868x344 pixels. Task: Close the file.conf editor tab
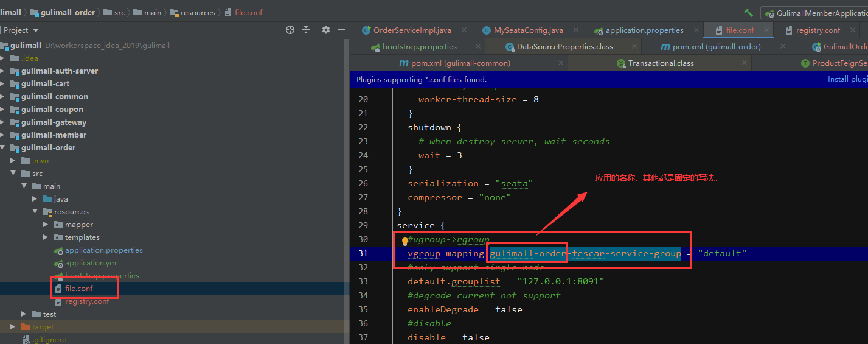coord(766,30)
